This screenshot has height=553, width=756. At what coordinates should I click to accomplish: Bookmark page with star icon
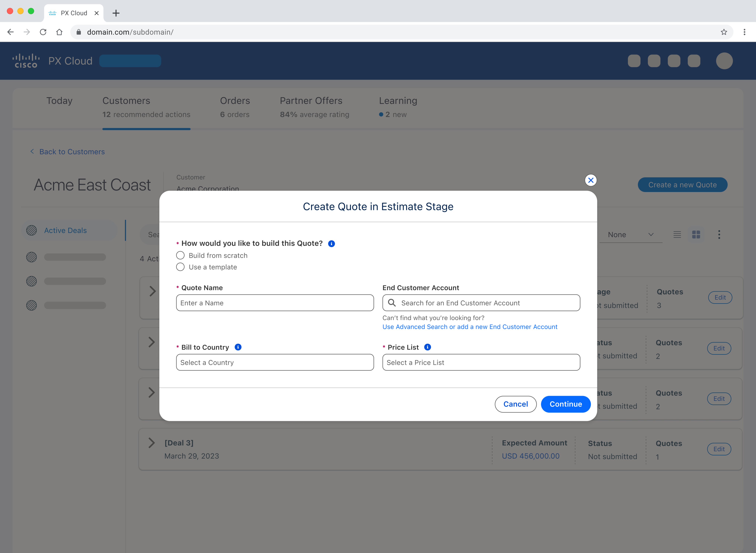point(724,32)
